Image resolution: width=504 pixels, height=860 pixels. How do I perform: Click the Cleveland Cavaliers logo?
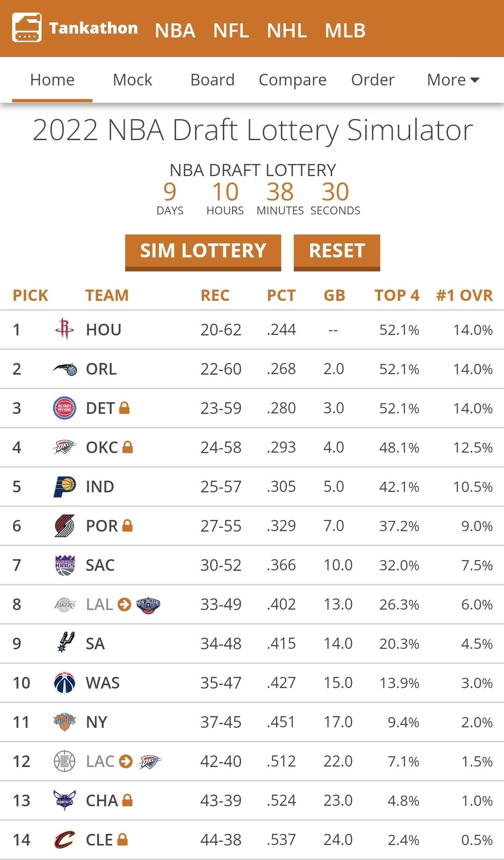[x=64, y=840]
